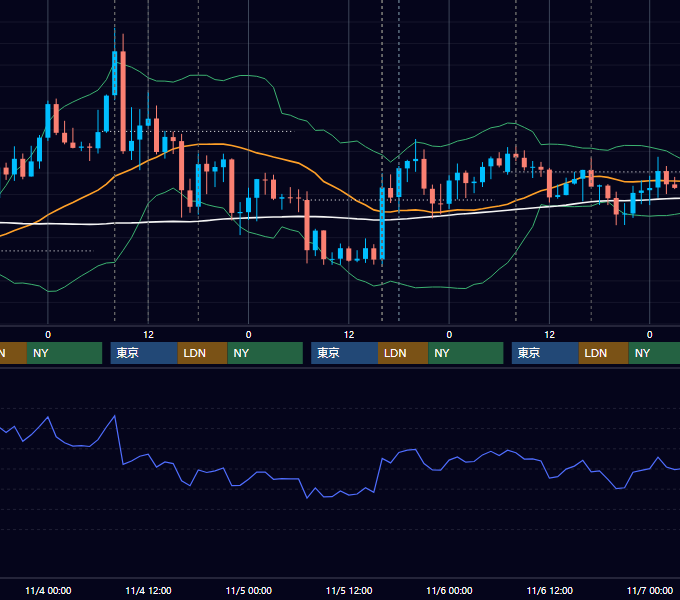Screen dimensions: 680x600
Task: Select the NY session block starting 11/7 00:00
Action: tap(654, 353)
